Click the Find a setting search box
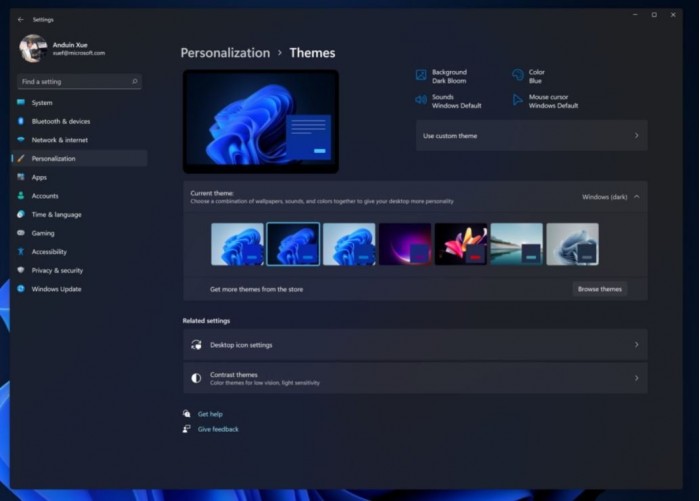 72,81
